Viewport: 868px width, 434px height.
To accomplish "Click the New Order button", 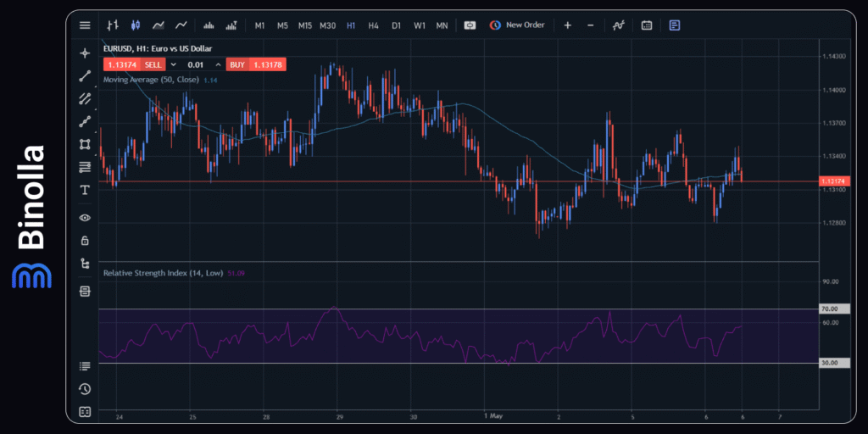I will pyautogui.click(x=517, y=25).
